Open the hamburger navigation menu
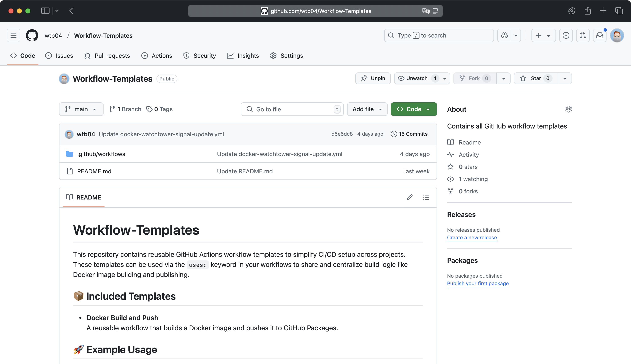This screenshot has height=364, width=631. pyautogui.click(x=13, y=36)
